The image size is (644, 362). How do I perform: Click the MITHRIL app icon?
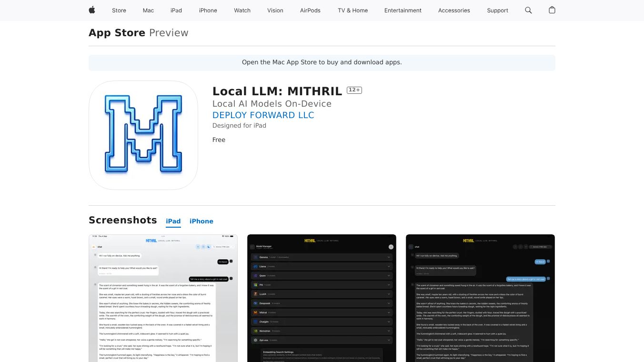tap(143, 135)
